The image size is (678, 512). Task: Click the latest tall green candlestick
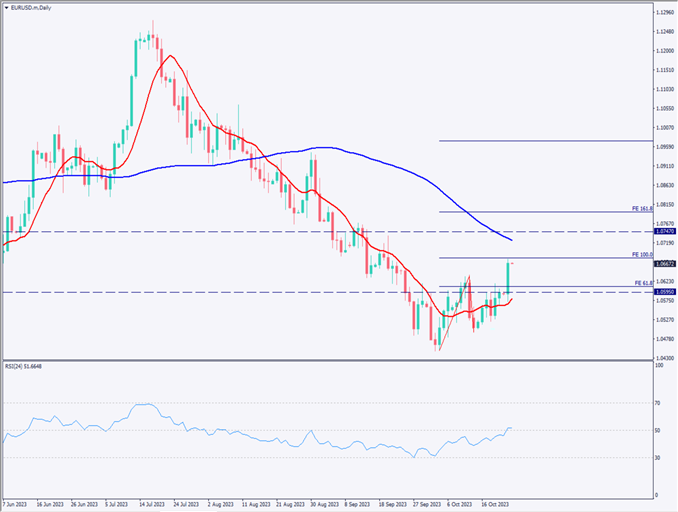(509, 276)
